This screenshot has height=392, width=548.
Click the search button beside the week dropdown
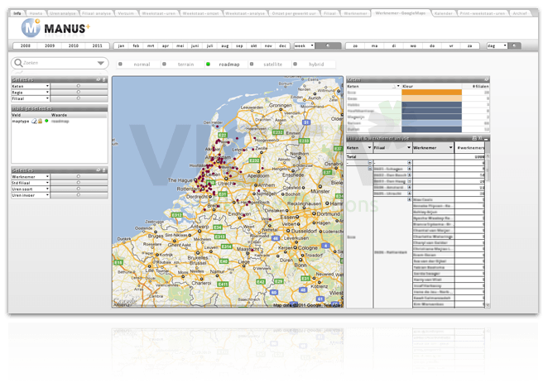[328, 45]
